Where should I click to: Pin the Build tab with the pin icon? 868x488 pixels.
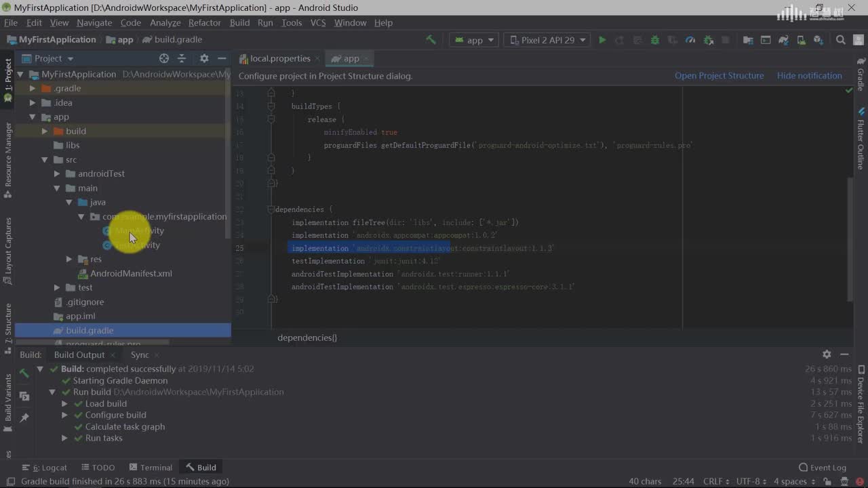tap(24, 418)
